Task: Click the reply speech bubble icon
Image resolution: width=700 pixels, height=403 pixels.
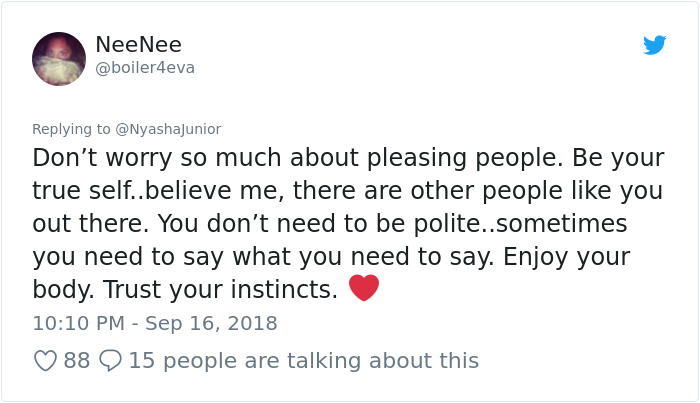Action: [110, 360]
